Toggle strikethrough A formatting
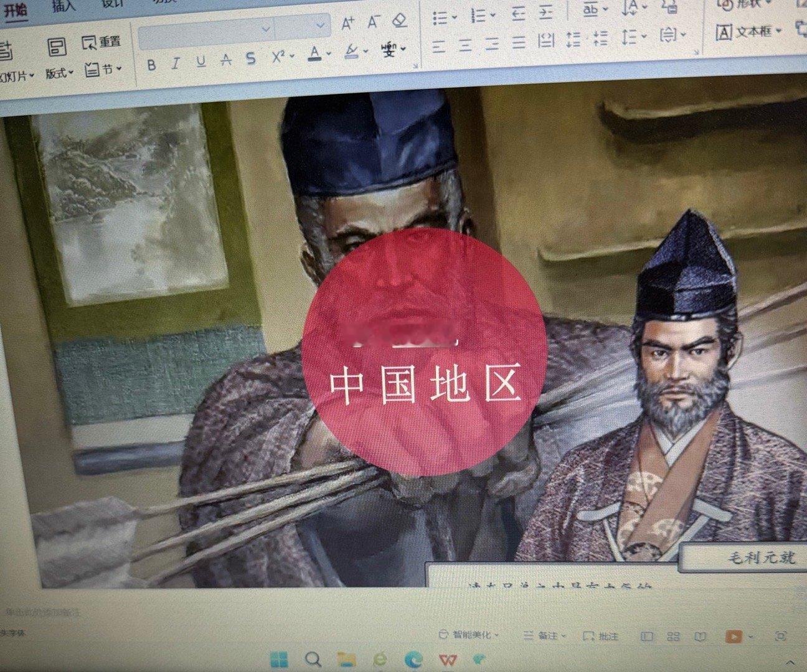The image size is (807, 672). coord(226,60)
